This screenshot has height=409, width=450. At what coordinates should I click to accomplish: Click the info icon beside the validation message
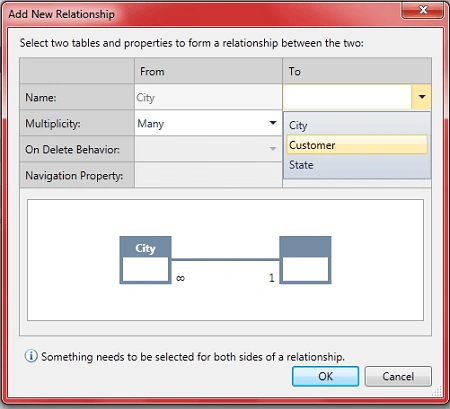pos(31,356)
